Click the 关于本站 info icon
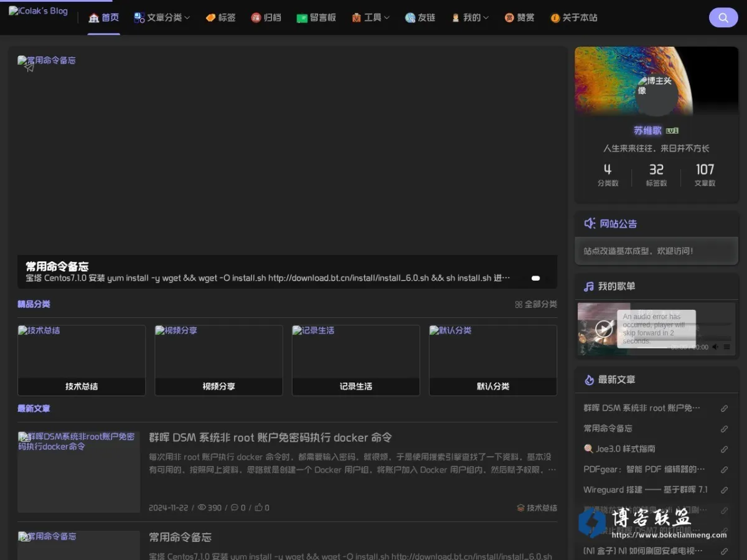 tap(555, 18)
